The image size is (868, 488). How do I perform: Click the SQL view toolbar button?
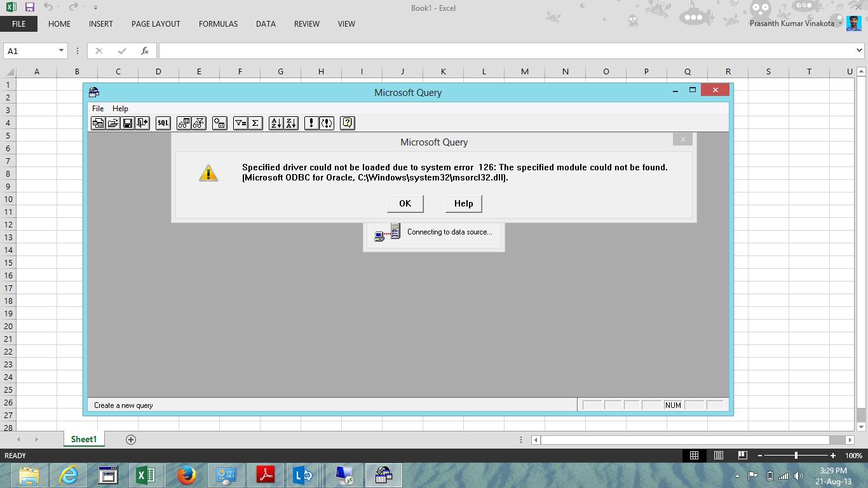(x=163, y=123)
